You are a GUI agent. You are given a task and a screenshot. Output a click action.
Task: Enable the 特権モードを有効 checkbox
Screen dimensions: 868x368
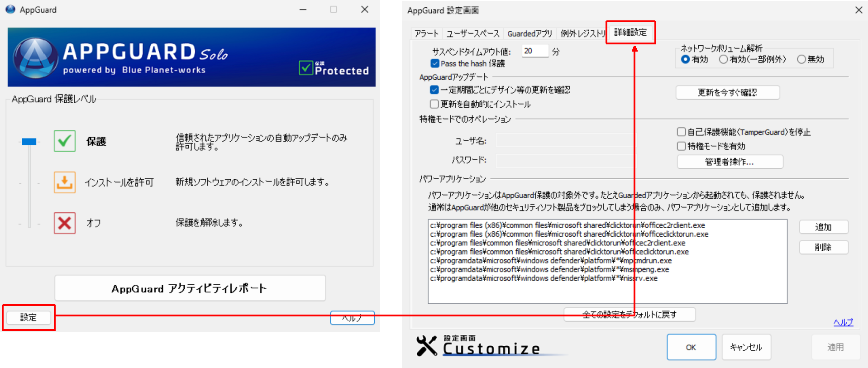(681, 146)
